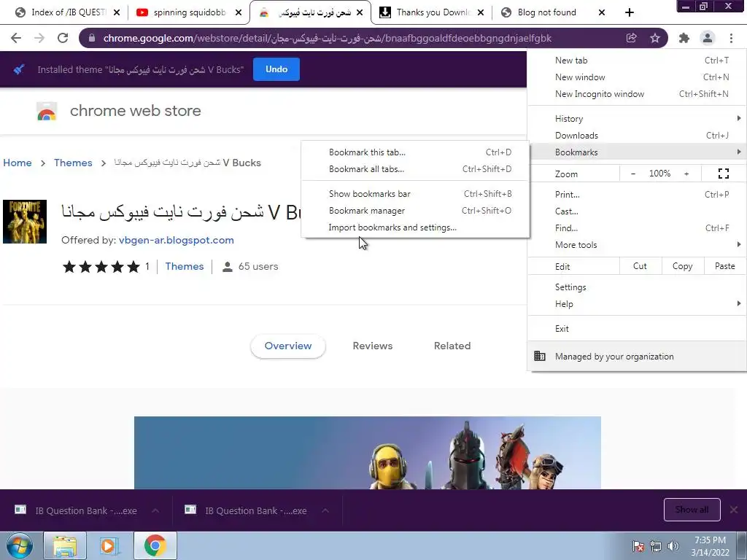Close the downloads bar
This screenshot has height=560, width=747.
click(x=734, y=510)
